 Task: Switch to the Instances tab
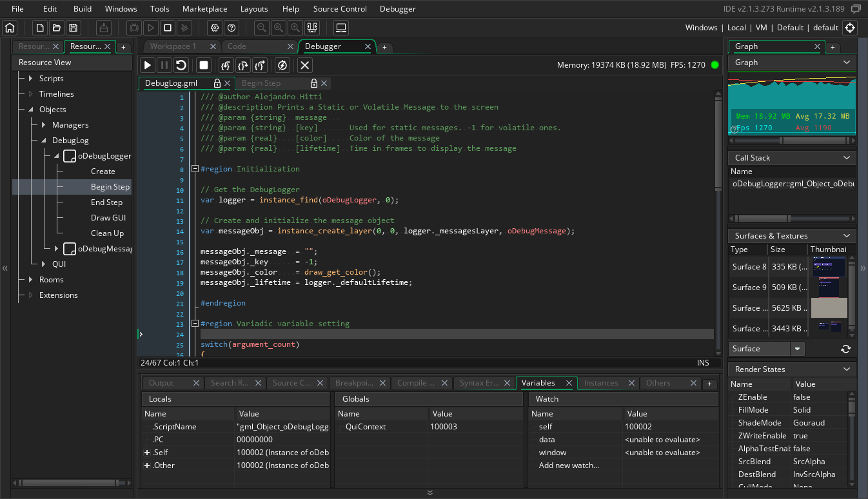pos(600,383)
